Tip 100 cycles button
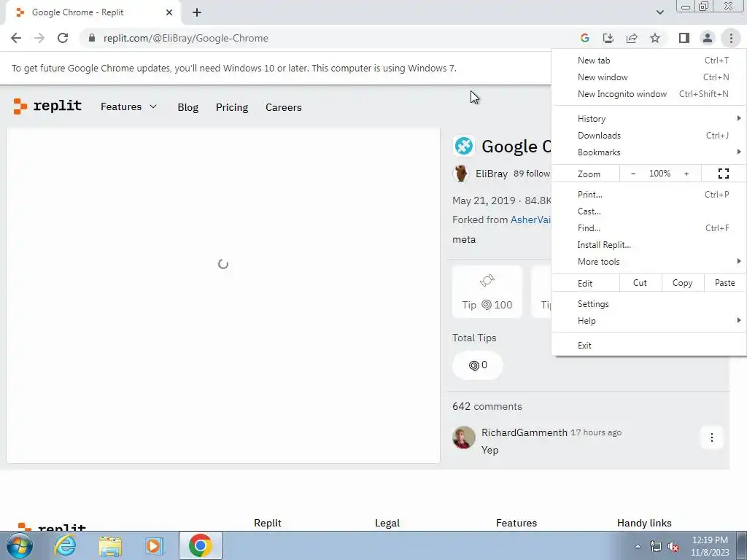The height and width of the screenshot is (560, 747). [487, 292]
